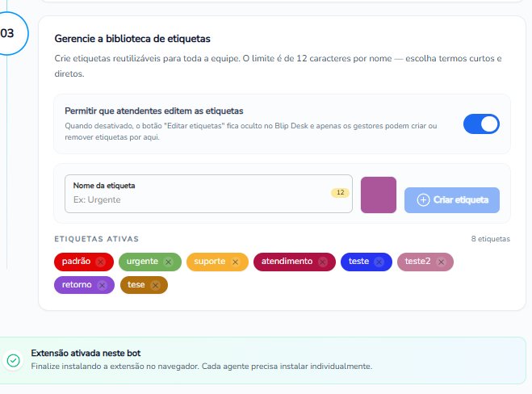Image resolution: width=532 pixels, height=394 pixels.
Task: Remove the suporte tag
Action: point(235,262)
